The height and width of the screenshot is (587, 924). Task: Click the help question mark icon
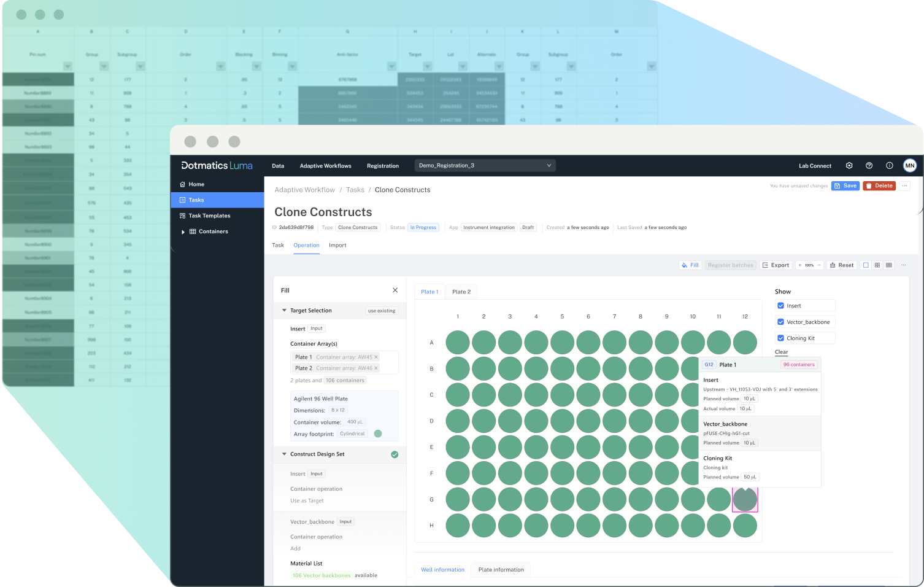[869, 165]
